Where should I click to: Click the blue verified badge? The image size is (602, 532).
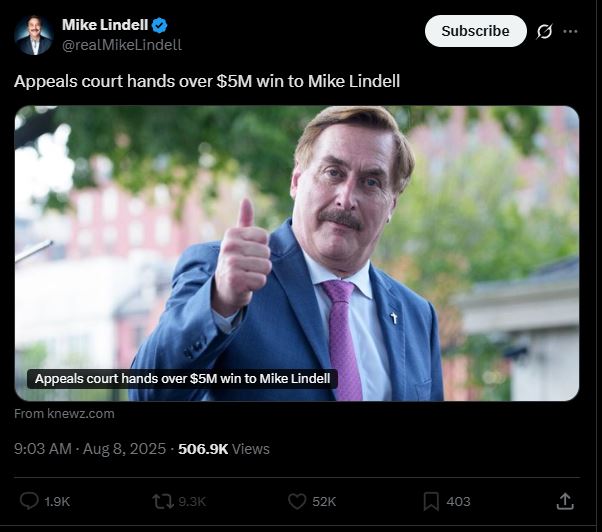(x=159, y=25)
